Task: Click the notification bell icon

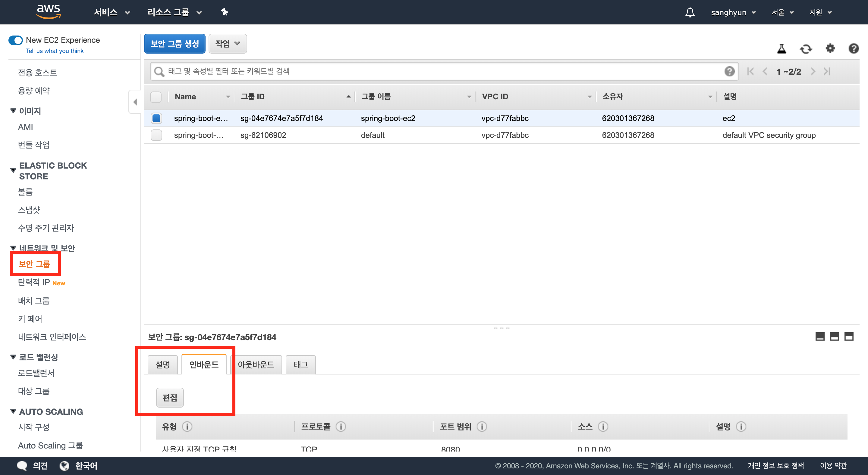Action: tap(690, 12)
